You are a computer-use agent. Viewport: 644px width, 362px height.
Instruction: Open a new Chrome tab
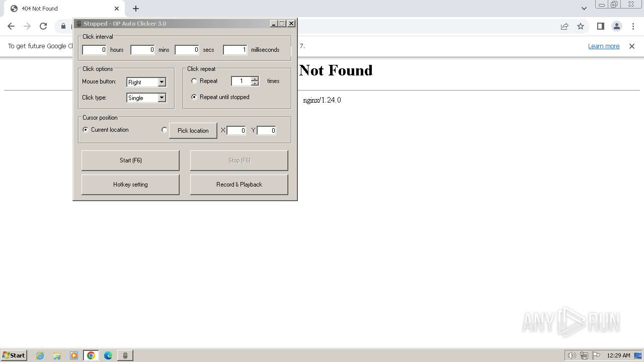click(136, 9)
